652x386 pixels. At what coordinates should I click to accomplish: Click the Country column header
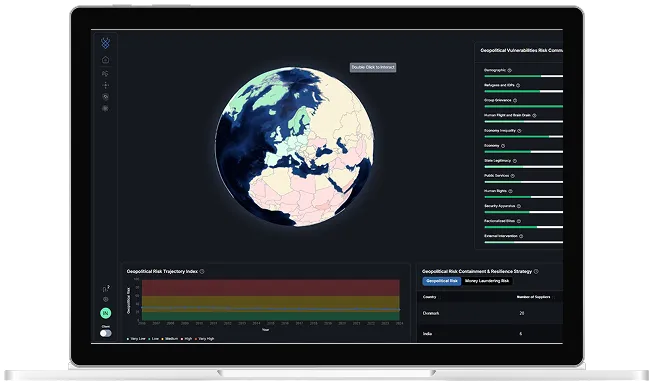(x=430, y=297)
